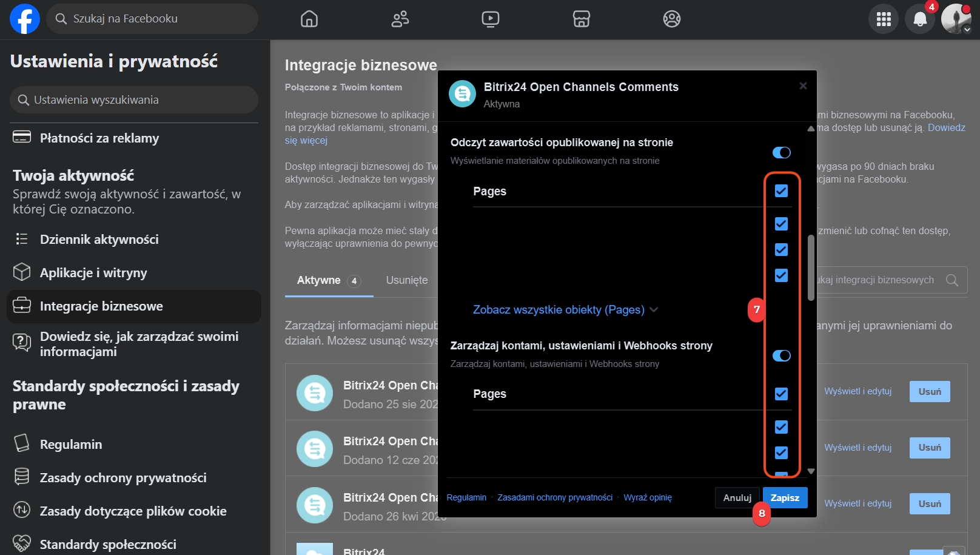Toggle Zarządzaj kontami, ustawieniami i Webhooks switch
980x555 pixels.
(782, 356)
